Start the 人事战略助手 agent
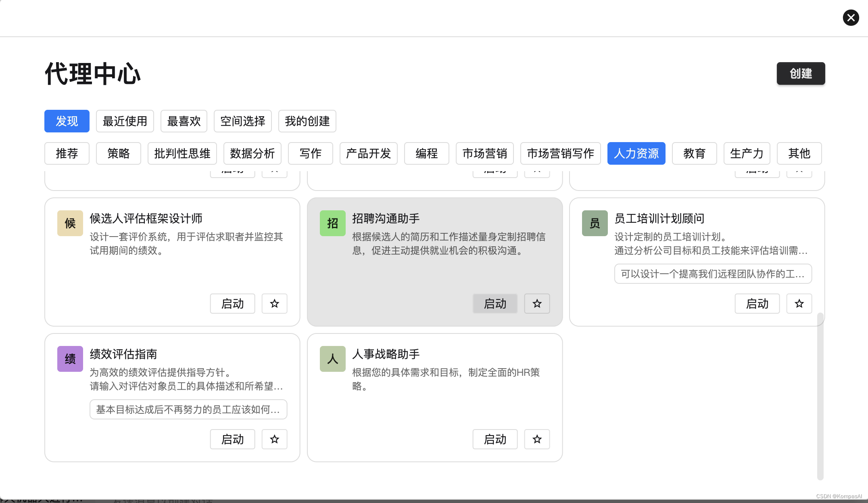This screenshot has height=503, width=868. [x=495, y=439]
